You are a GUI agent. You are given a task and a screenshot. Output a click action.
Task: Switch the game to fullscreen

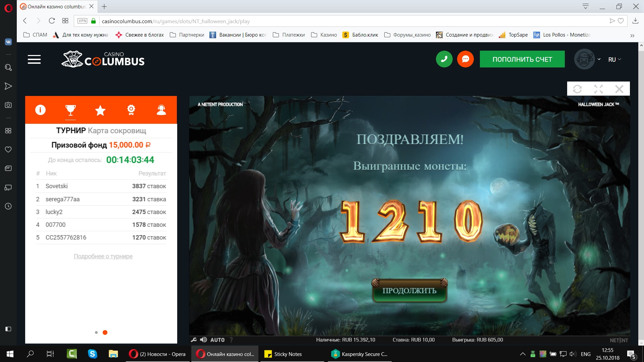(x=598, y=89)
